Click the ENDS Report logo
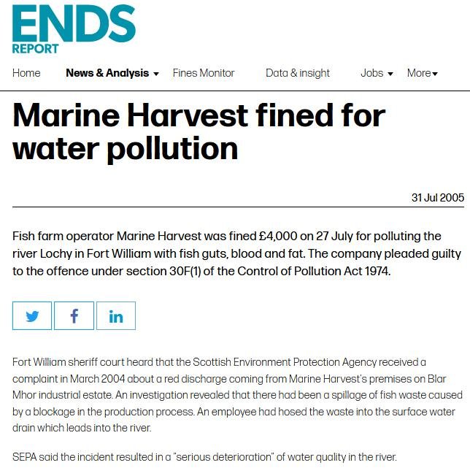470x476 pixels. 74,26
